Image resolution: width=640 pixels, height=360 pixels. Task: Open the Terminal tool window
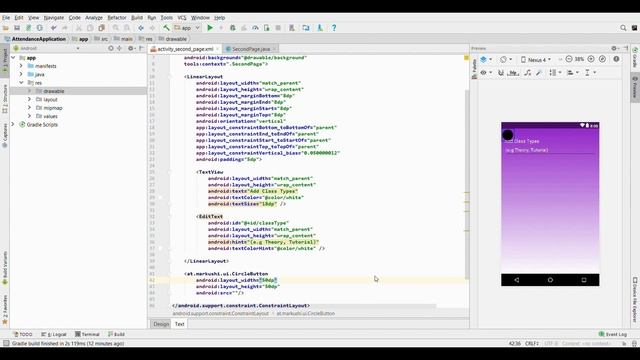[87, 334]
